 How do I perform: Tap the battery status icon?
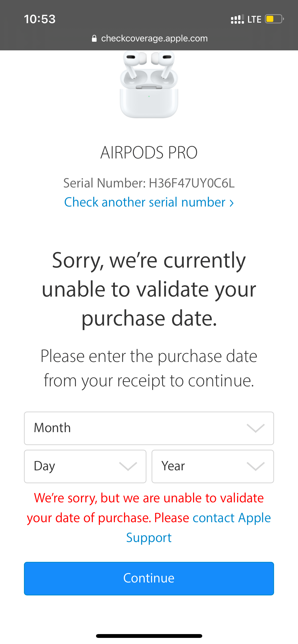(x=274, y=19)
